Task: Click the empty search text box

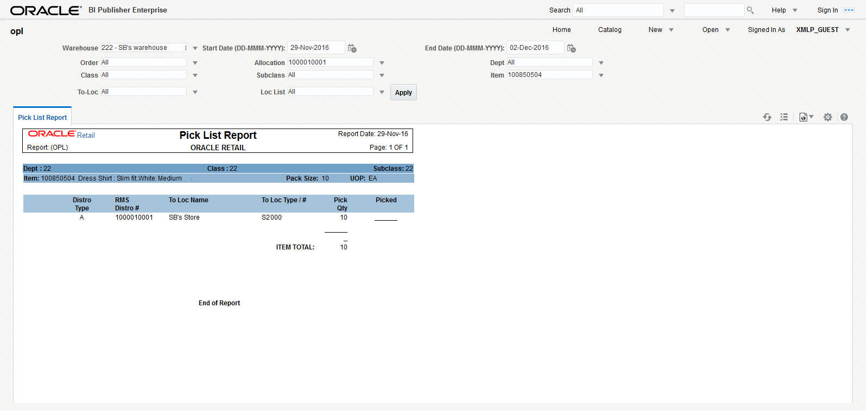Action: point(714,10)
